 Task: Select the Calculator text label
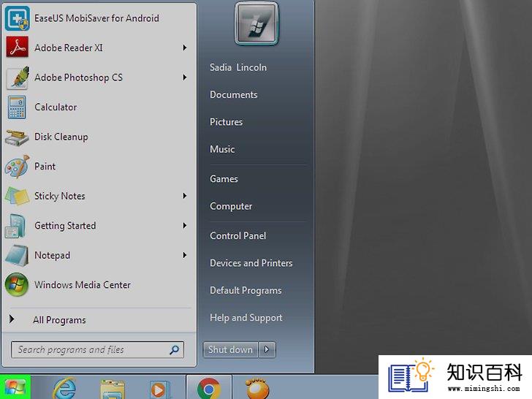pos(56,107)
